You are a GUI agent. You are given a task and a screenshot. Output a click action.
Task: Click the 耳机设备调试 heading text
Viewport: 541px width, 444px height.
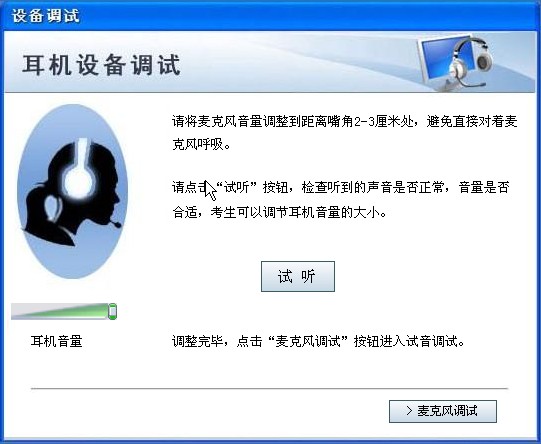101,65
